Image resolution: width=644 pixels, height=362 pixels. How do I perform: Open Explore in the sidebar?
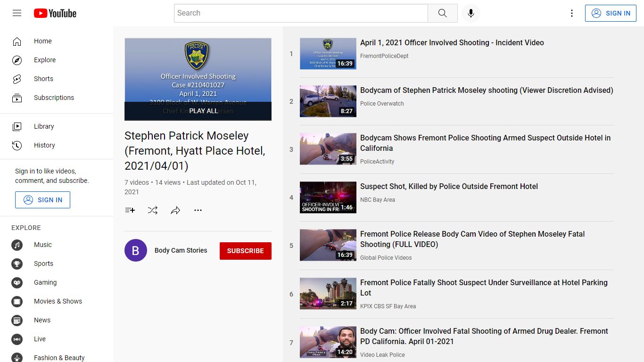57,60
